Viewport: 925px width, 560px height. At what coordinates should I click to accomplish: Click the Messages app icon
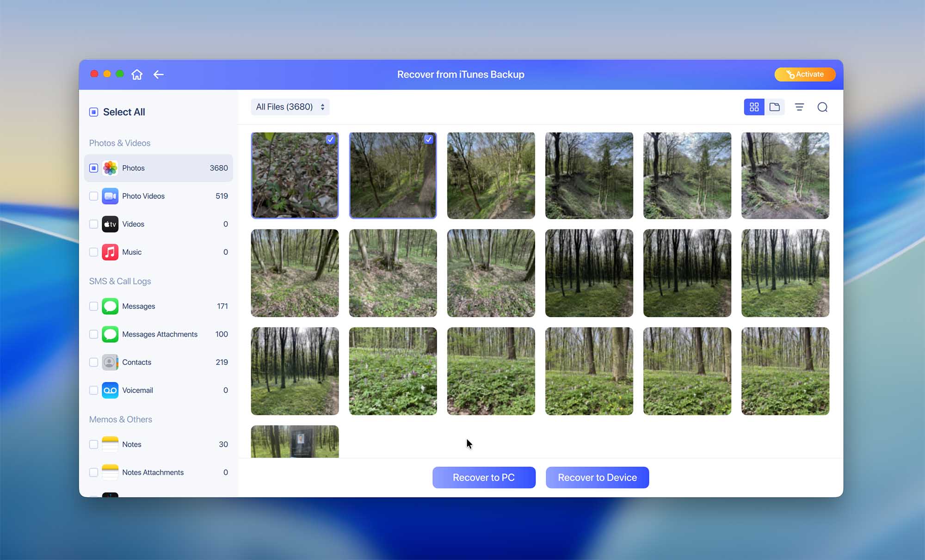pyautogui.click(x=110, y=306)
